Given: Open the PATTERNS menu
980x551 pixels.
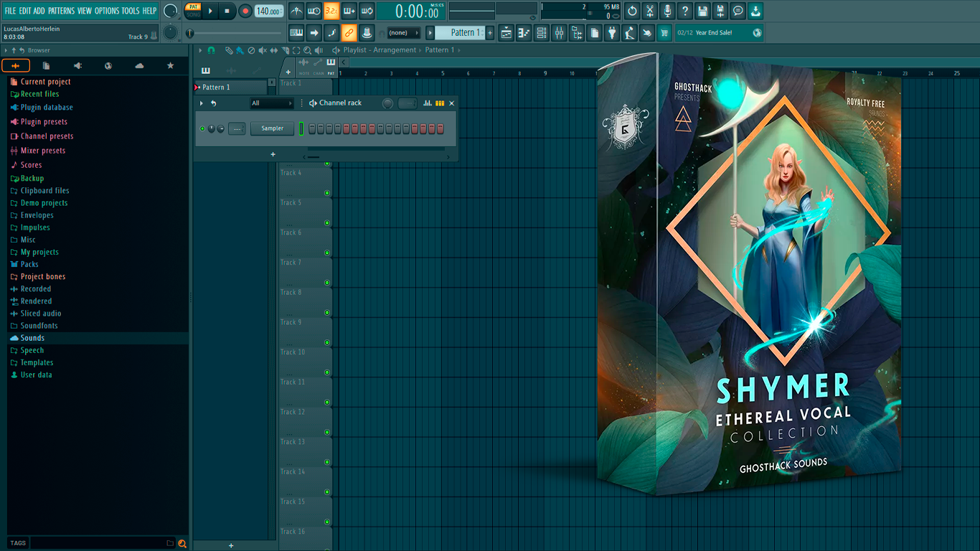Looking at the screenshot, I should pyautogui.click(x=61, y=11).
